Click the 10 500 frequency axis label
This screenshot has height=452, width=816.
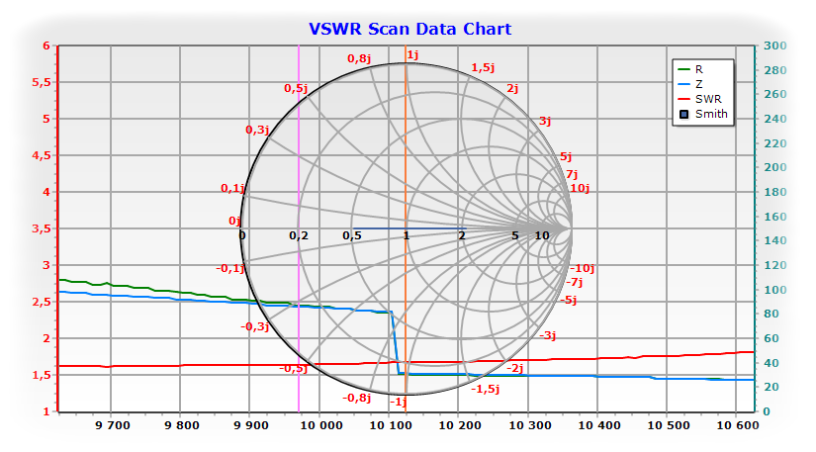pos(669,425)
